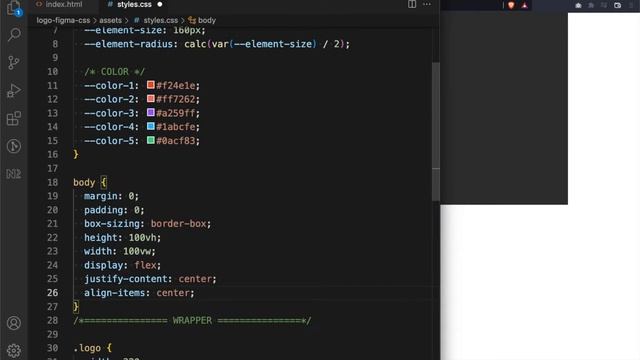Open the Manage settings gear
This screenshot has height=360, width=640.
(x=14, y=351)
